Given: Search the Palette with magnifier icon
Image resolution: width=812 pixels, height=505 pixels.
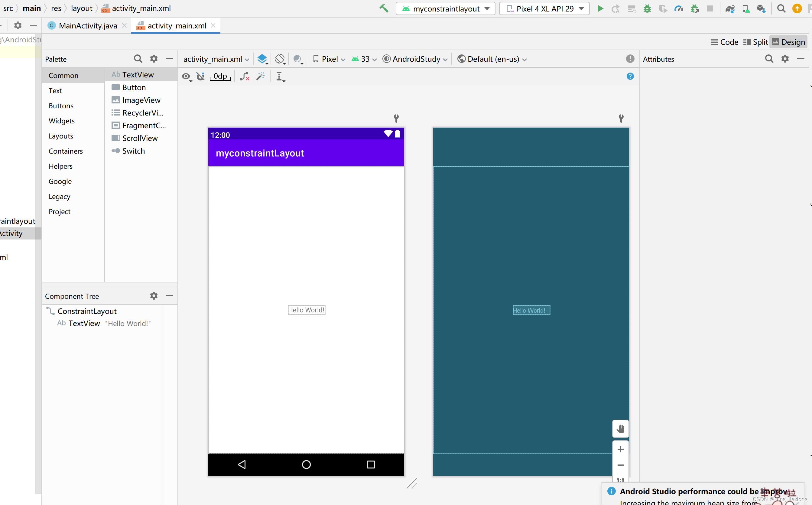Looking at the screenshot, I should tap(138, 59).
